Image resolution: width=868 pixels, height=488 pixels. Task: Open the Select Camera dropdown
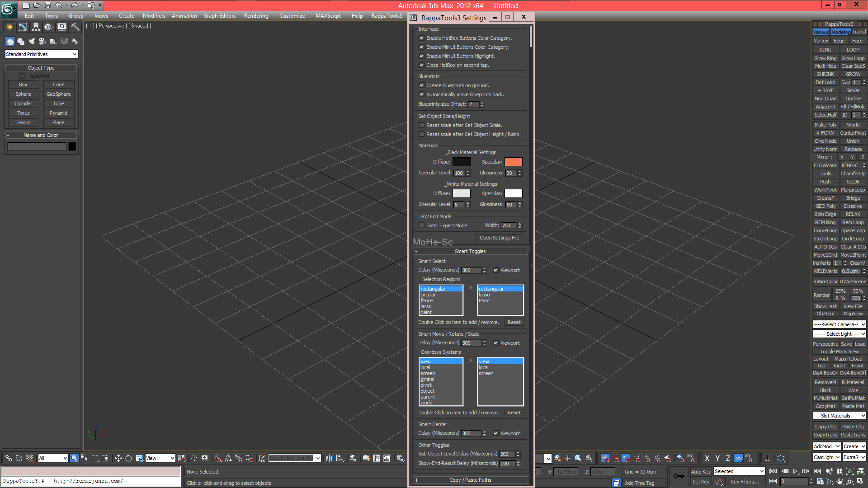839,324
